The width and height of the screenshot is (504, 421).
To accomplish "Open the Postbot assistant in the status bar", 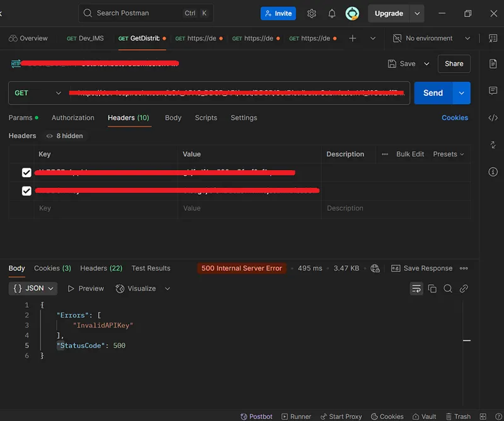I will pyautogui.click(x=256, y=417).
